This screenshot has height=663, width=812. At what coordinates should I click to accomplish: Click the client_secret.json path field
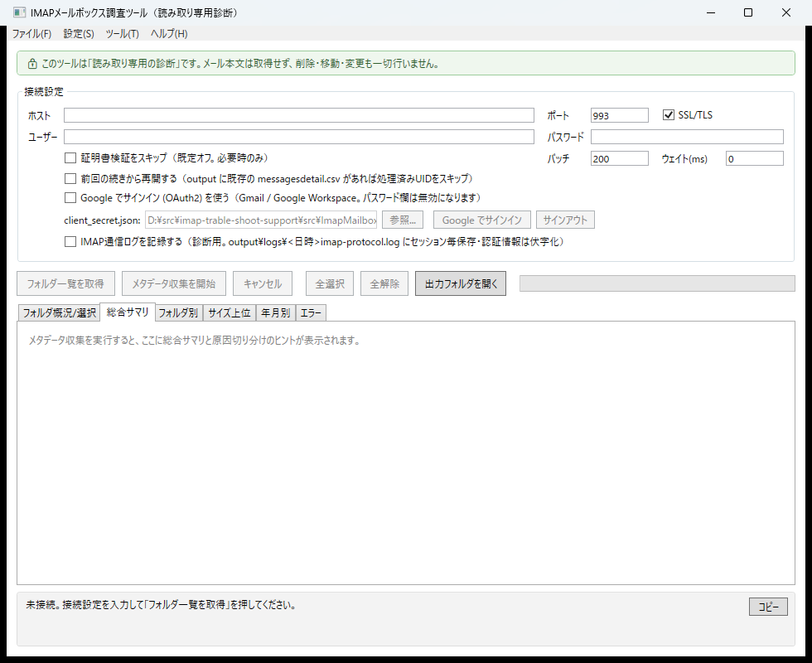[261, 220]
